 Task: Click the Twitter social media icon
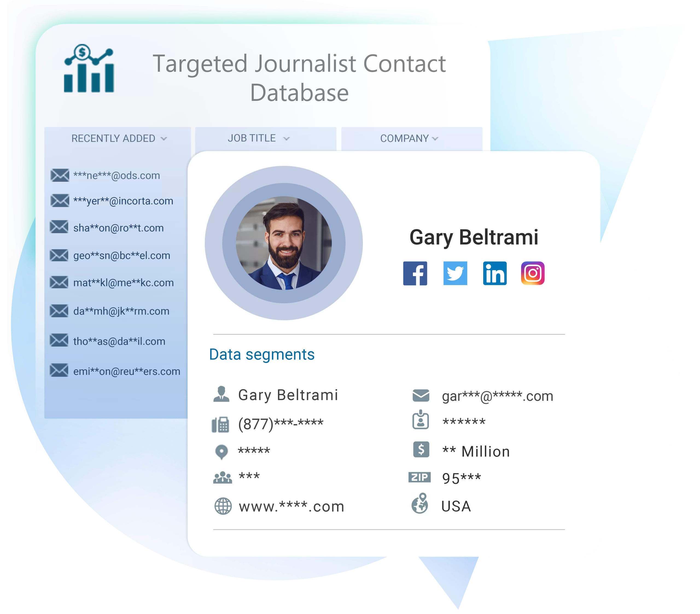pyautogui.click(x=455, y=274)
